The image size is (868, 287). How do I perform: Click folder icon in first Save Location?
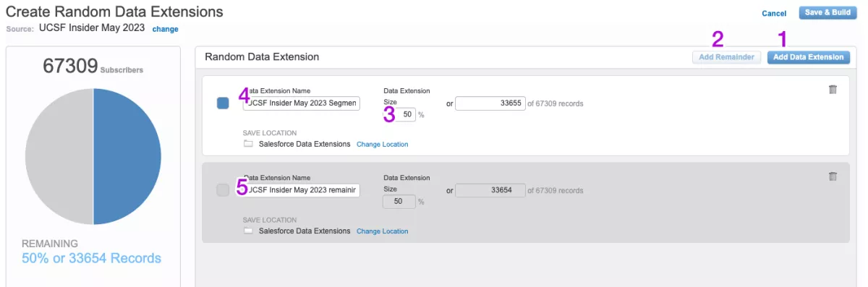(x=248, y=144)
